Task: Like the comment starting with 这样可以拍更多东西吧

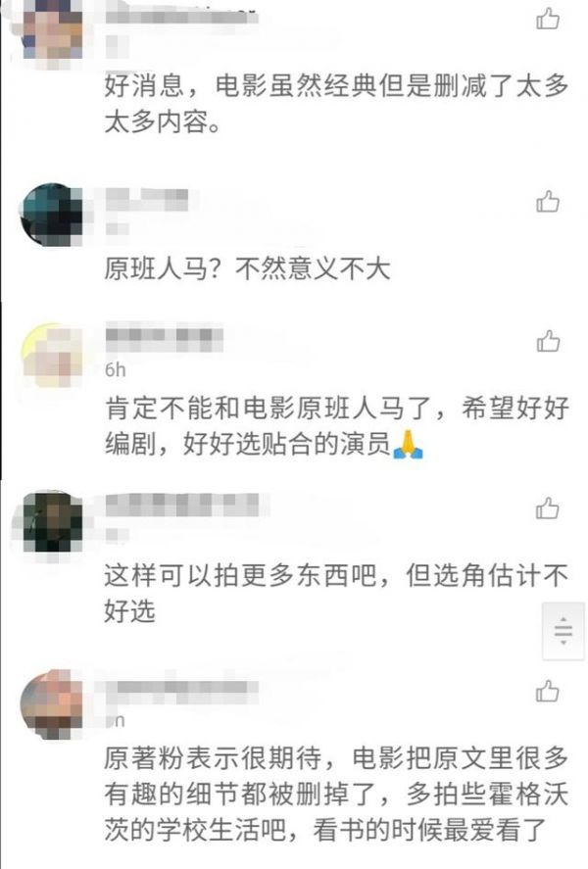Action: (x=548, y=508)
